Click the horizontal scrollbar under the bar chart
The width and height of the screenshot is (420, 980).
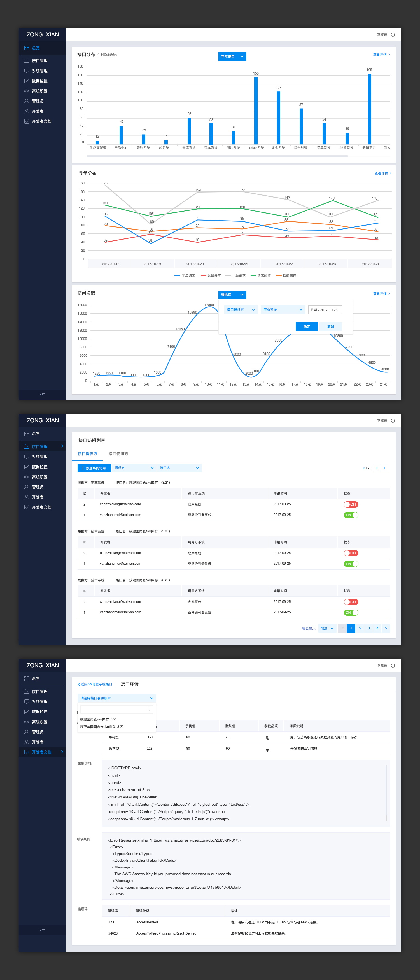pos(217,156)
